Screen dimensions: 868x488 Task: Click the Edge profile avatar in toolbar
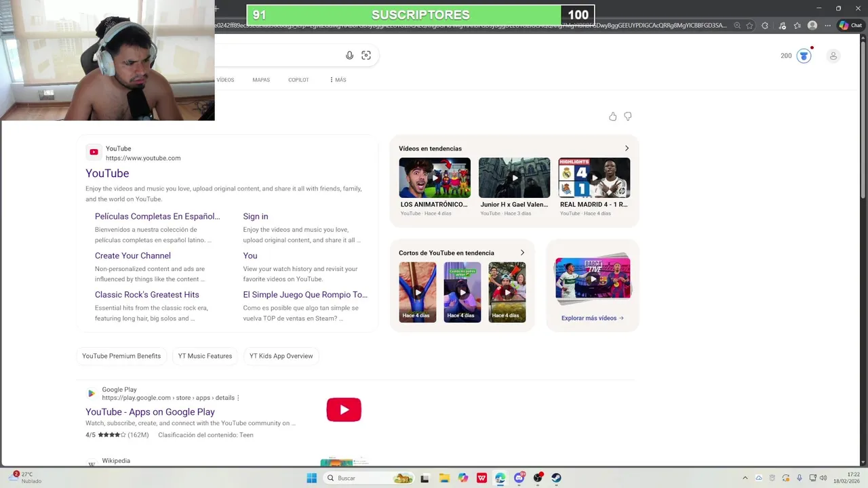pos(812,26)
